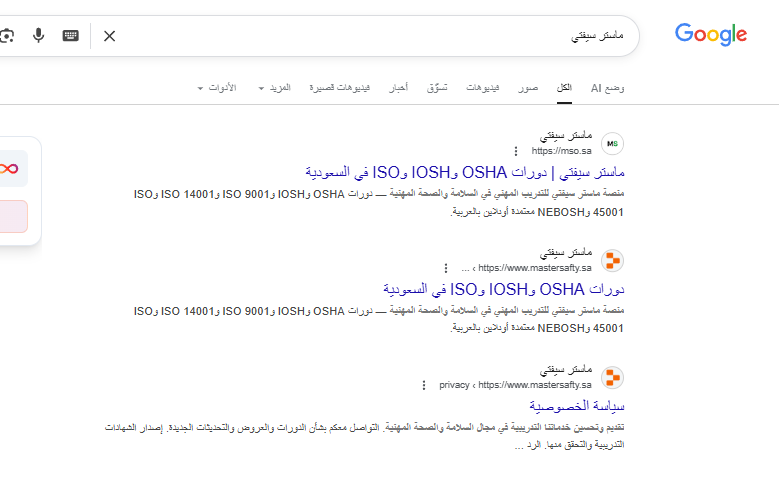Switch to صور images tab
The image size is (779, 477).
(x=528, y=88)
